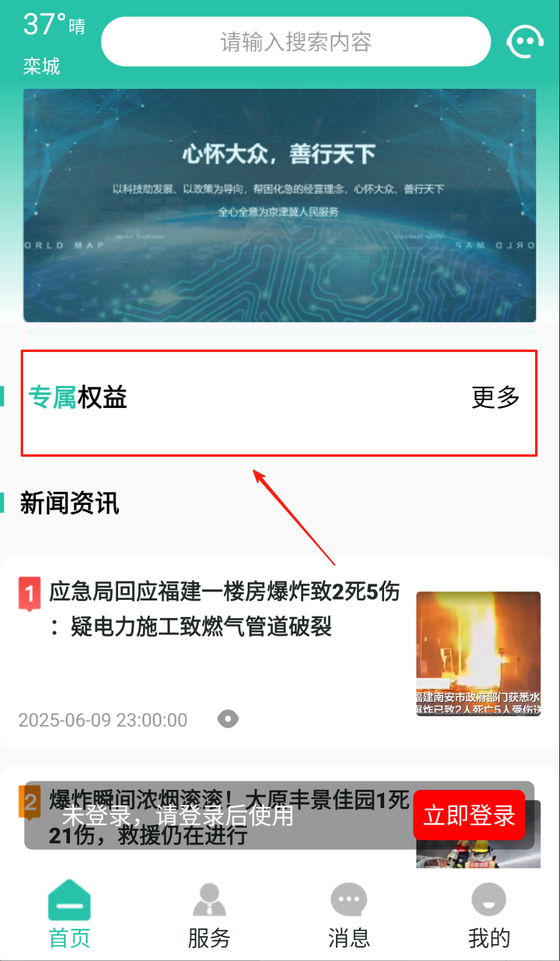Open the explosion fire news thumbnail
Image resolution: width=560 pixels, height=961 pixels.
[478, 653]
